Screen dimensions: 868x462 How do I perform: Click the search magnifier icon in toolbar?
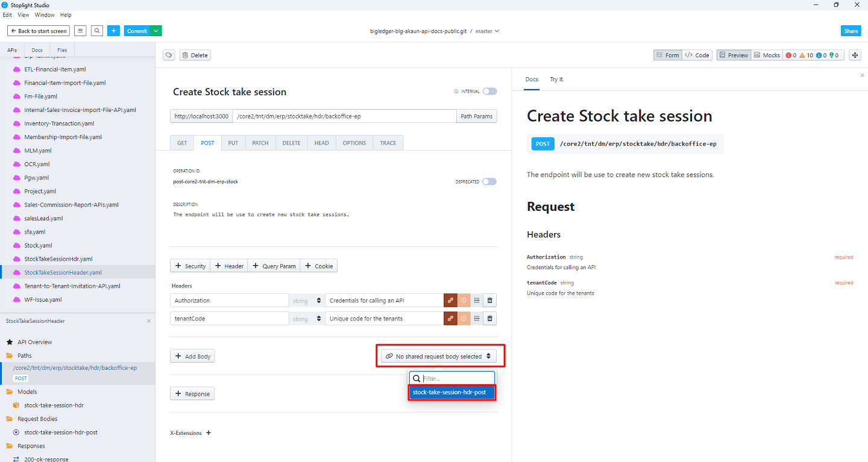pos(97,31)
